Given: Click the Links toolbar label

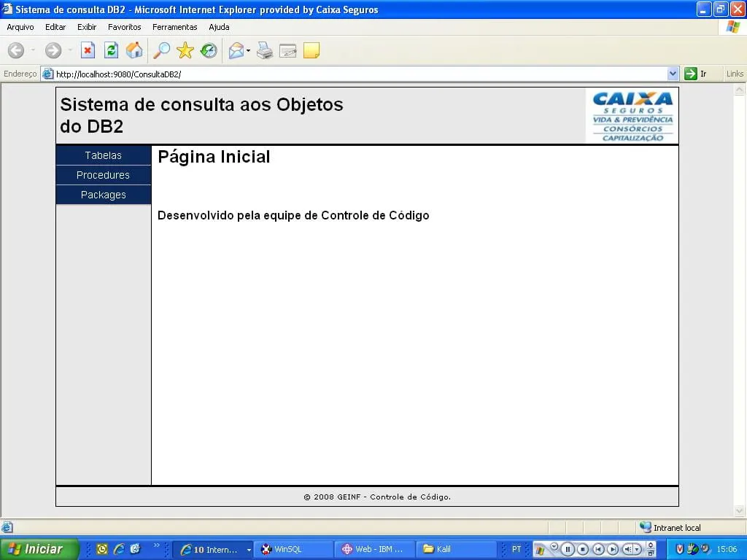Looking at the screenshot, I should 735,74.
